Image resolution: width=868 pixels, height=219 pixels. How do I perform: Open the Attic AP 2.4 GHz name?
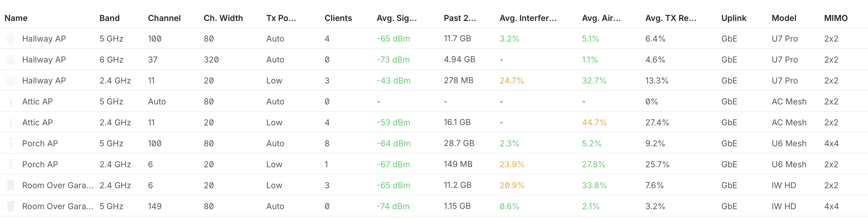(x=37, y=123)
